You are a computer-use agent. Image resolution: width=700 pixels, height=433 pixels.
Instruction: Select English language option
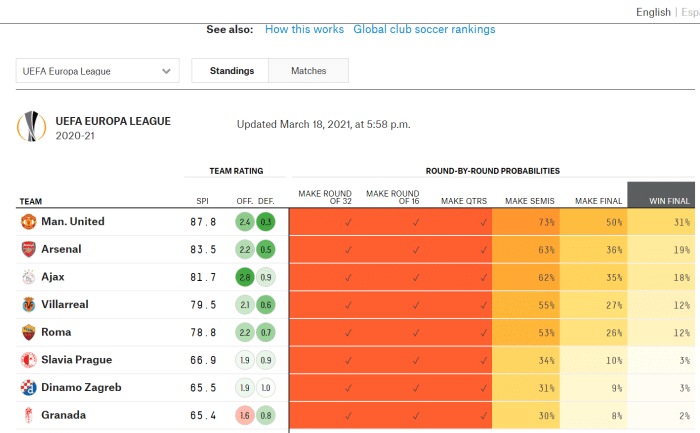point(653,12)
